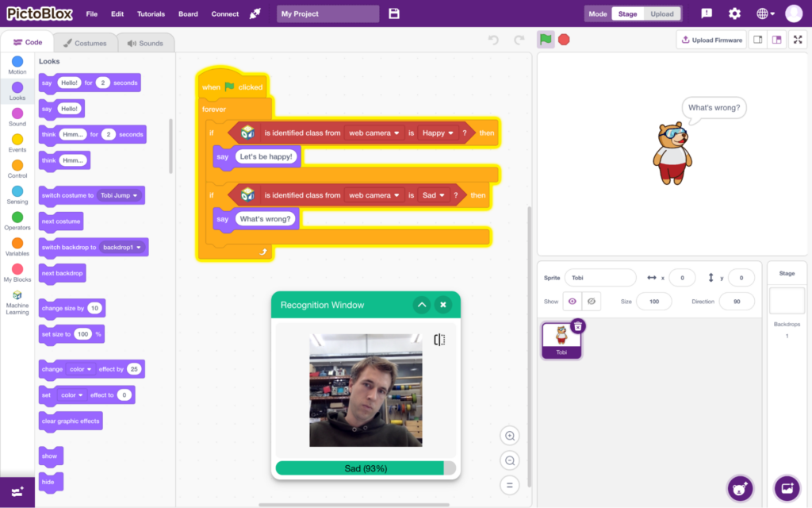Click the Sad (93%) confidence bar
The width and height of the screenshot is (812, 508).
(x=366, y=468)
